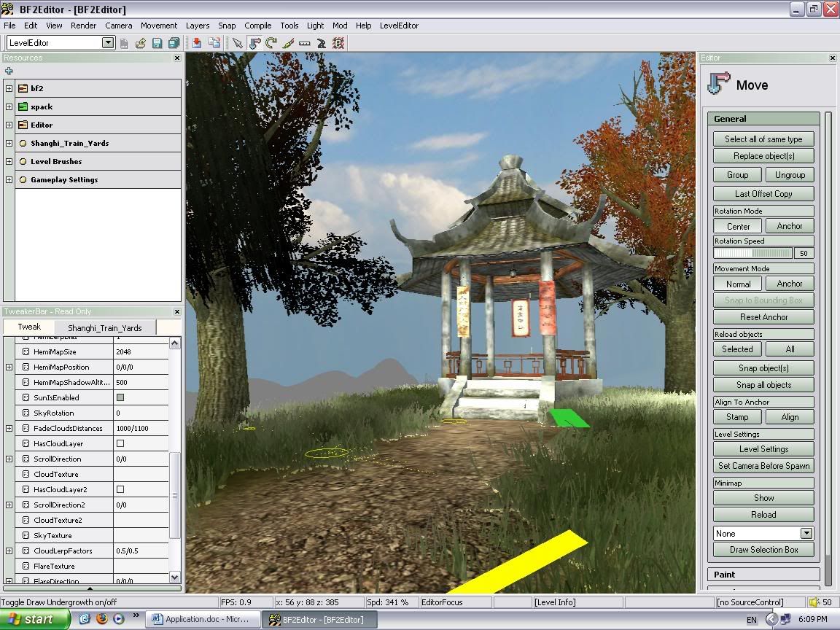Click the Editor resource folder icon

click(x=23, y=125)
